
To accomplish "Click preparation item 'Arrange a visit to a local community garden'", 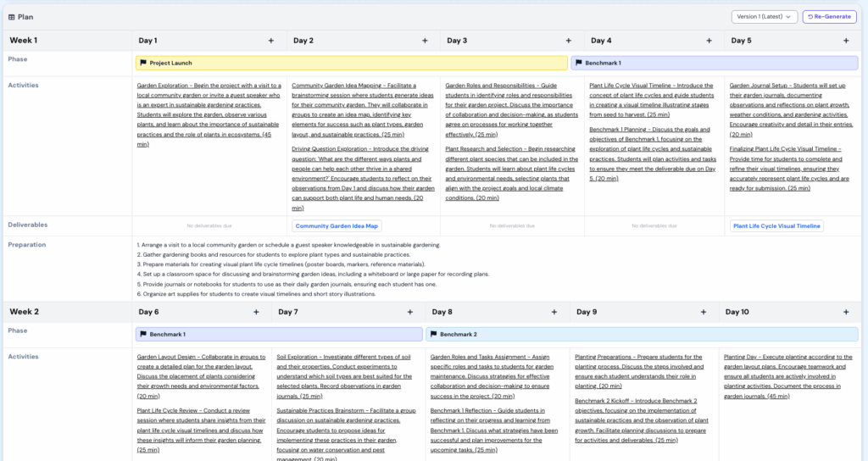I will point(288,245).
